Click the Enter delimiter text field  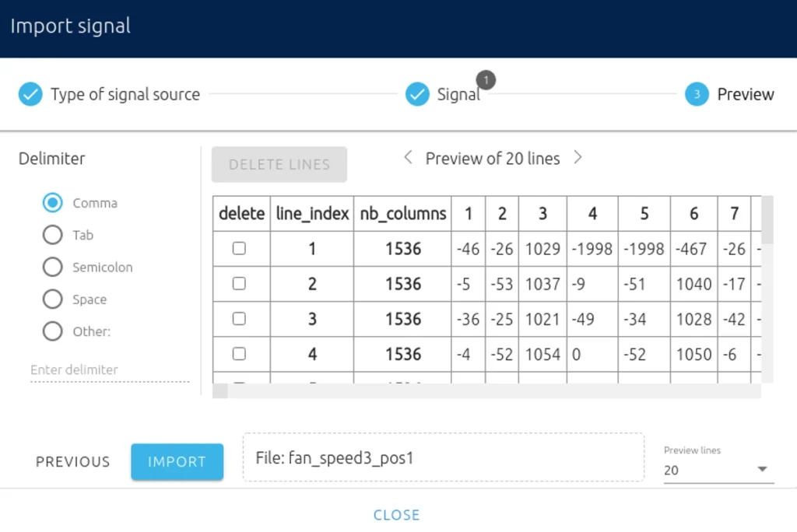tap(109, 370)
